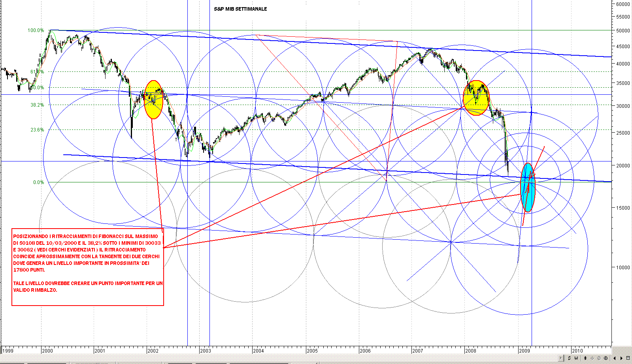Click the '2001' year label on the time axis

pyautogui.click(x=100, y=351)
